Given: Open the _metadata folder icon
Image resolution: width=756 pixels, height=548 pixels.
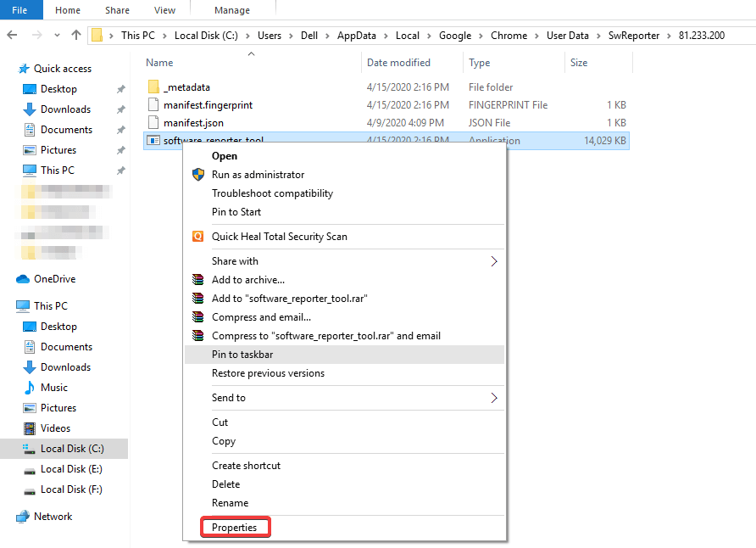Looking at the screenshot, I should [153, 86].
